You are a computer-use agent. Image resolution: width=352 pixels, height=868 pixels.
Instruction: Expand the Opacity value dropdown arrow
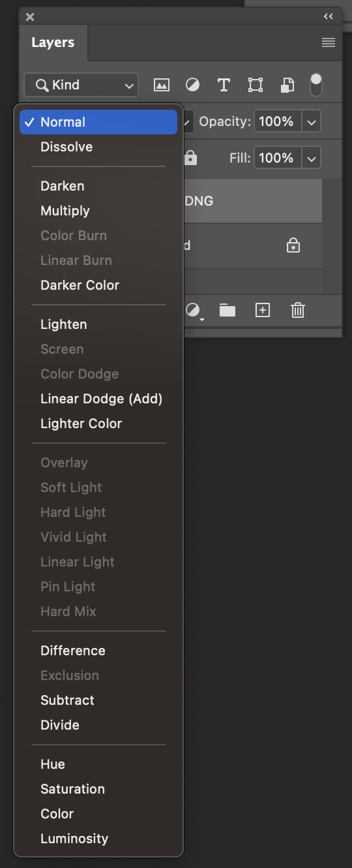click(x=312, y=122)
